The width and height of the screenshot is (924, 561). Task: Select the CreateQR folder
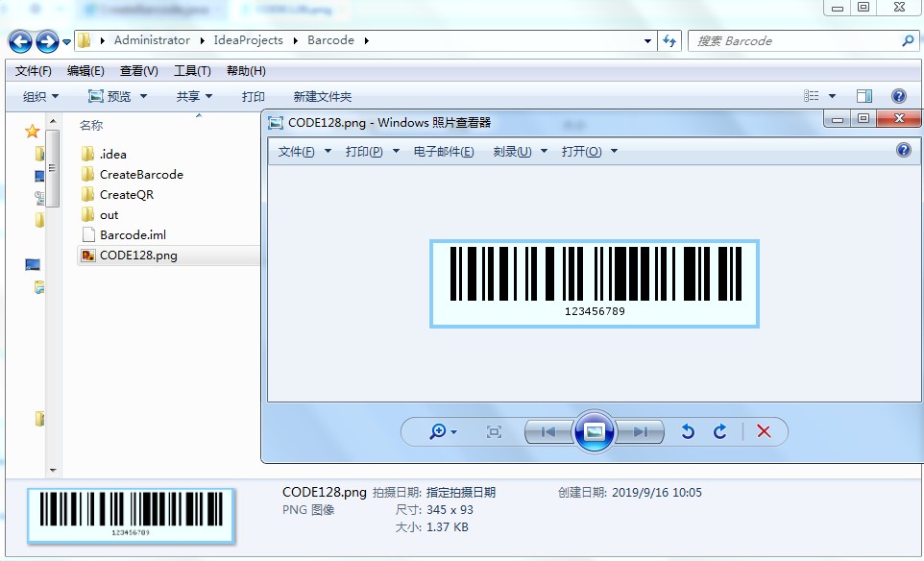117,194
